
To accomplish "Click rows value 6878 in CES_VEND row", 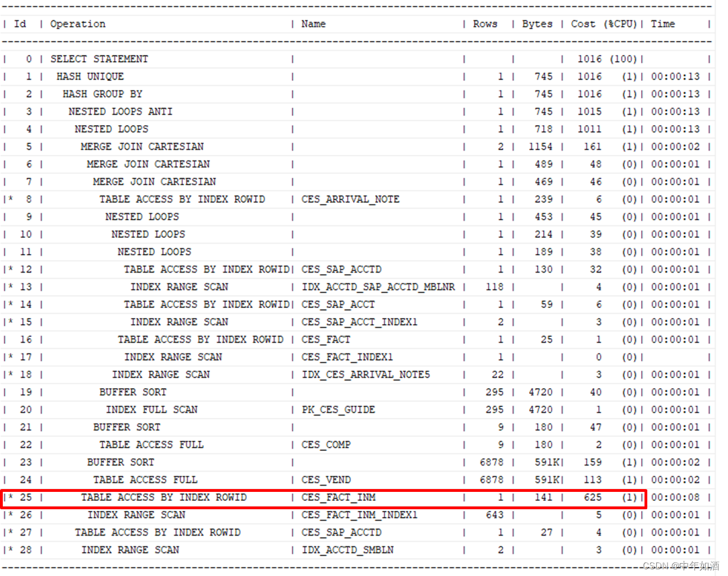I will 491,480.
